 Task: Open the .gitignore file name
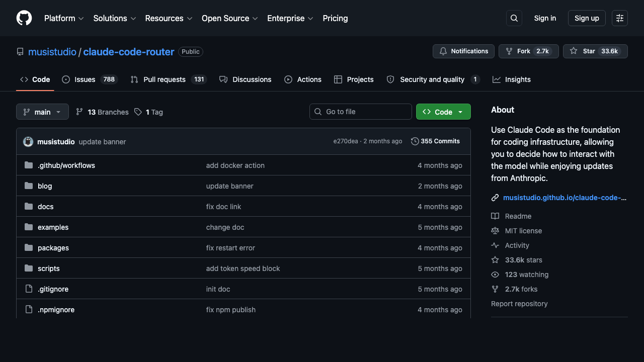(x=53, y=289)
